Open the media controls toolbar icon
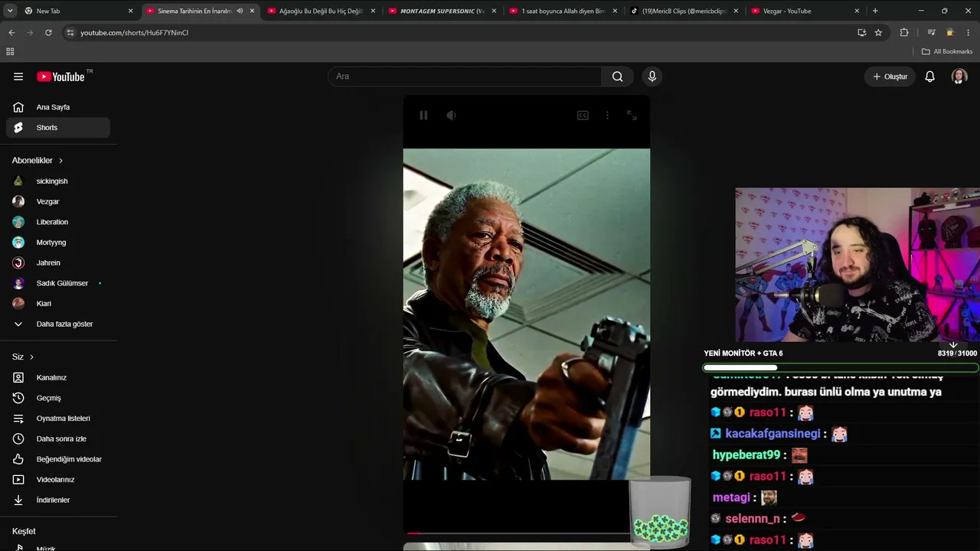This screenshot has height=551, width=980. pos(931,33)
